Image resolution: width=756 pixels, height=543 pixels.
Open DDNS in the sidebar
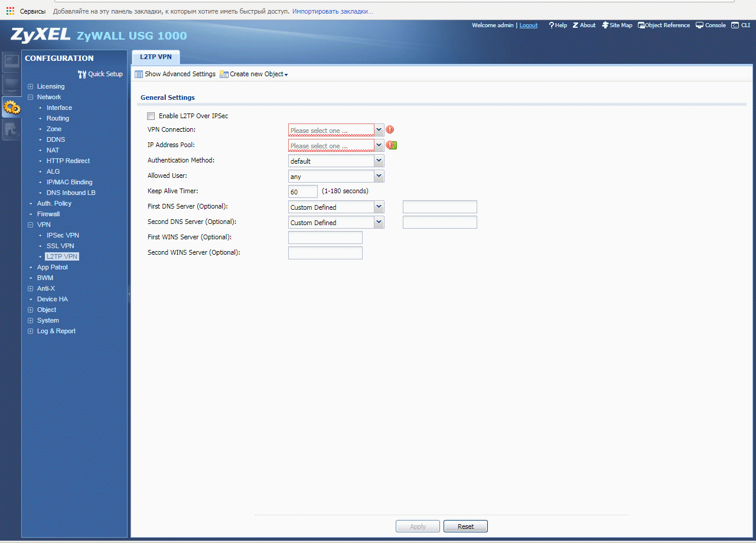[x=56, y=139]
